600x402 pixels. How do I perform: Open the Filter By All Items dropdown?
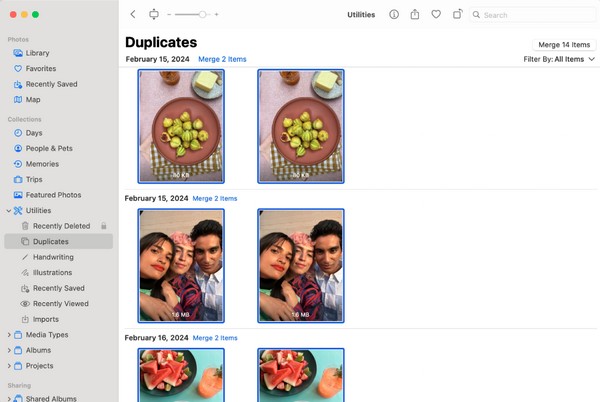559,59
